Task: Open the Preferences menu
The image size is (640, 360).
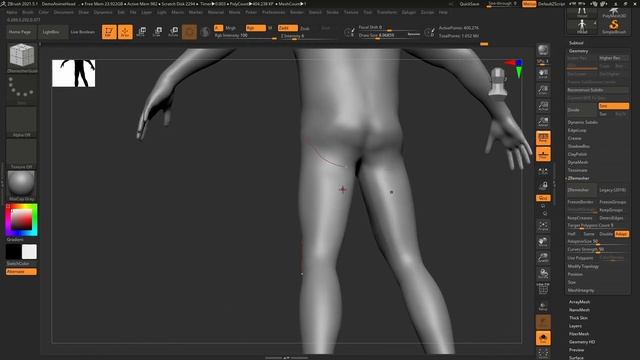Action: click(273, 12)
